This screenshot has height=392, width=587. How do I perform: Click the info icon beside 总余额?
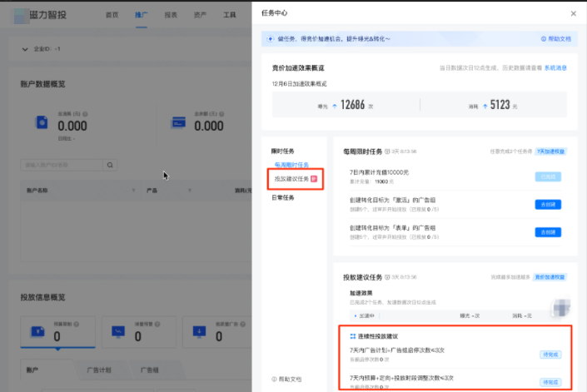(x=221, y=114)
